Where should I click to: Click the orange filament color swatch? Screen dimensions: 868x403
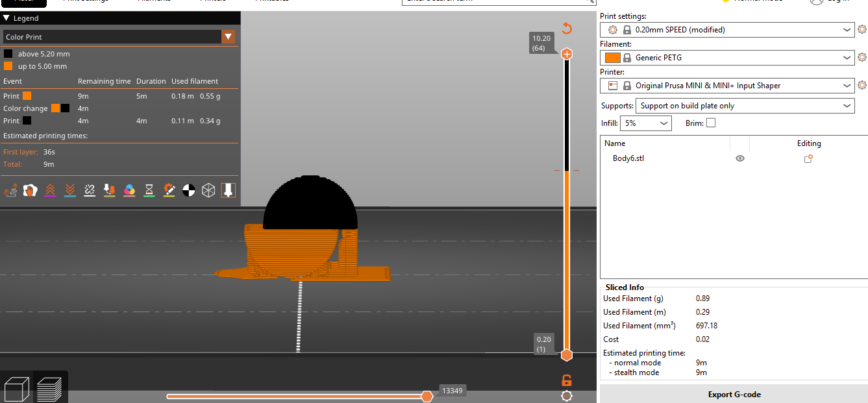(613, 57)
